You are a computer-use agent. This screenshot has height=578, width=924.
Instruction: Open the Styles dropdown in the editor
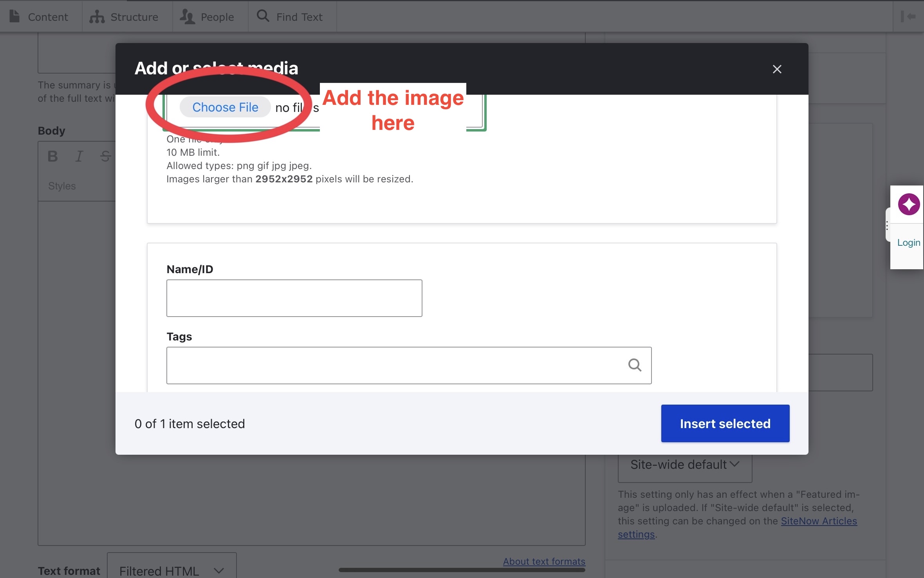click(62, 186)
